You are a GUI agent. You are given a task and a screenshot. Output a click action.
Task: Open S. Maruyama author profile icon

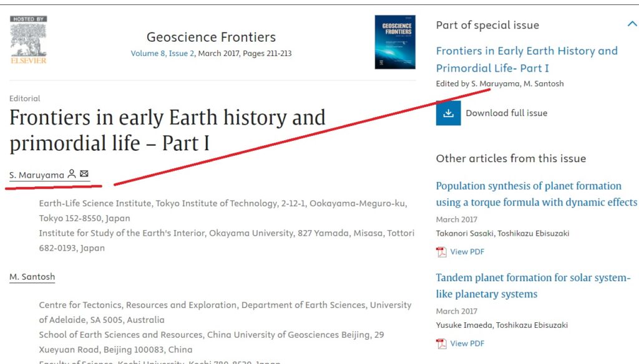(x=72, y=175)
